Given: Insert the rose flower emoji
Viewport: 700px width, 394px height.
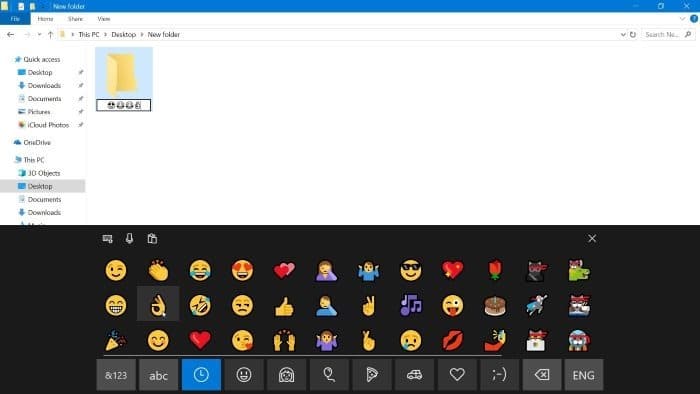Looking at the screenshot, I should (495, 270).
